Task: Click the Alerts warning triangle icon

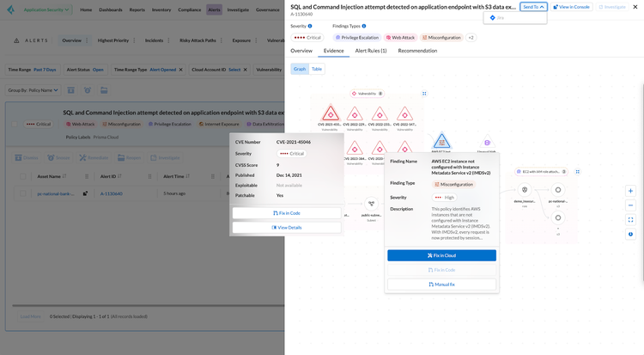Action: pyautogui.click(x=16, y=40)
